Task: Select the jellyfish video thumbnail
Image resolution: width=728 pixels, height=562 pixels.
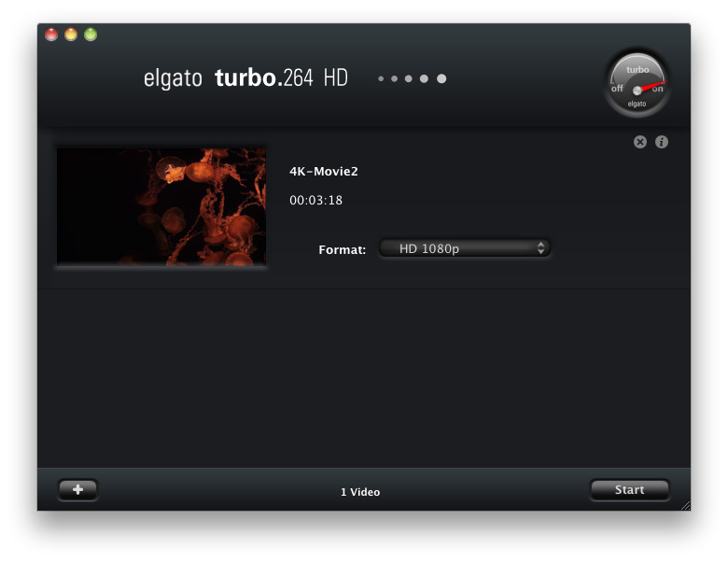Action: [x=161, y=206]
